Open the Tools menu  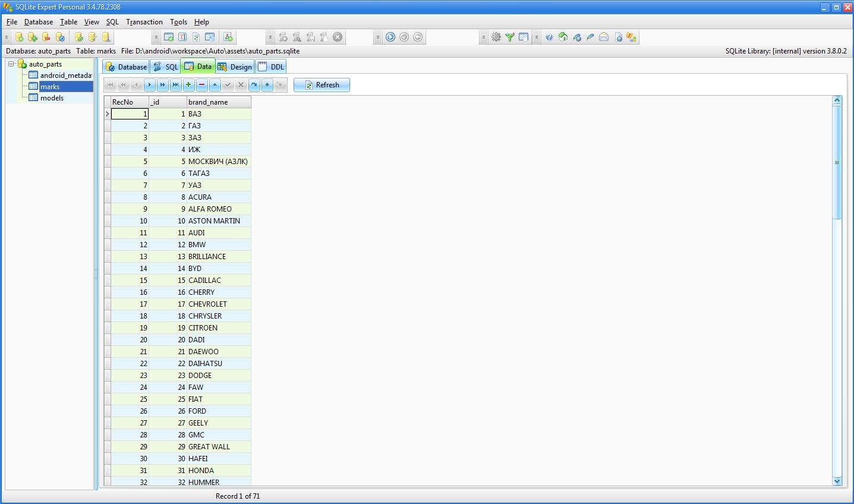pyautogui.click(x=178, y=22)
